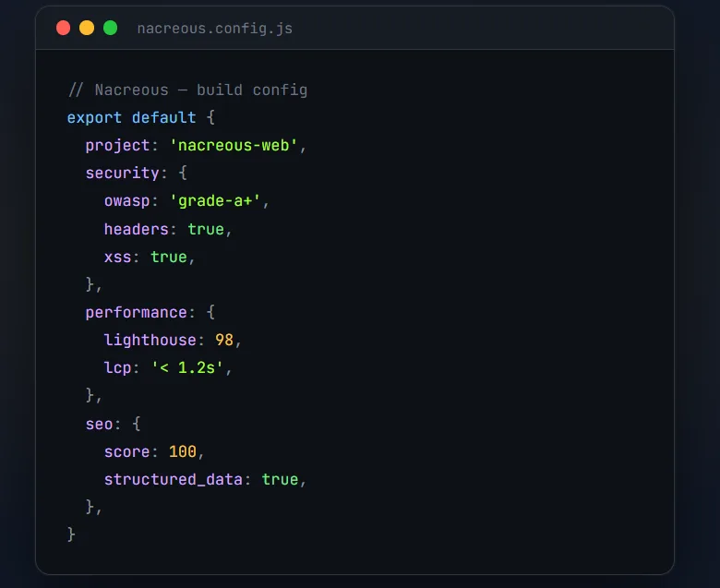Click the "owasp" property key
Screen dimensions: 720x588
[x=126, y=201]
